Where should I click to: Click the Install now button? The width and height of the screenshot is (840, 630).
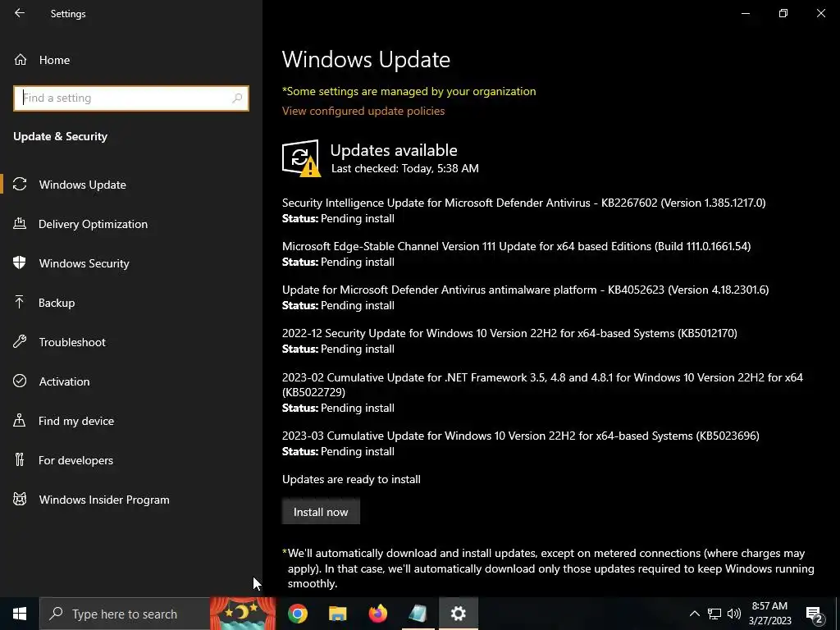click(x=321, y=512)
